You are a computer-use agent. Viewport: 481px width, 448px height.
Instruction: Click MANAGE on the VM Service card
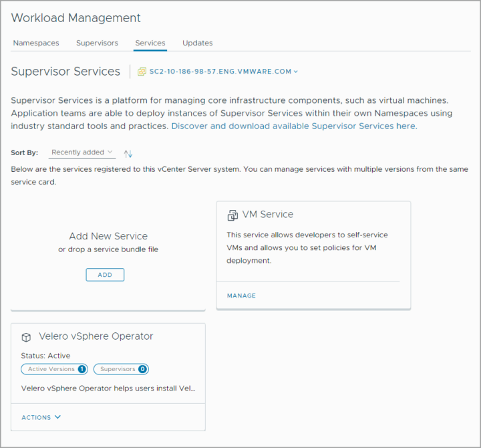click(241, 296)
